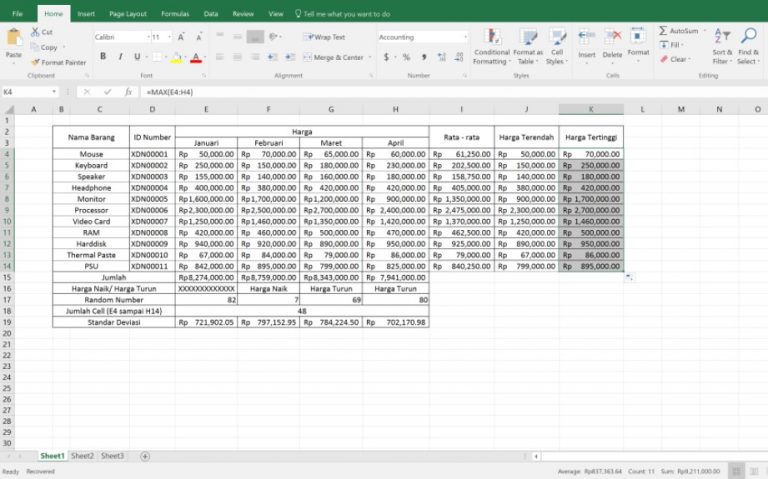Toggle Top Align
Image resolution: width=768 pixels, height=479 pixels.
[220, 37]
